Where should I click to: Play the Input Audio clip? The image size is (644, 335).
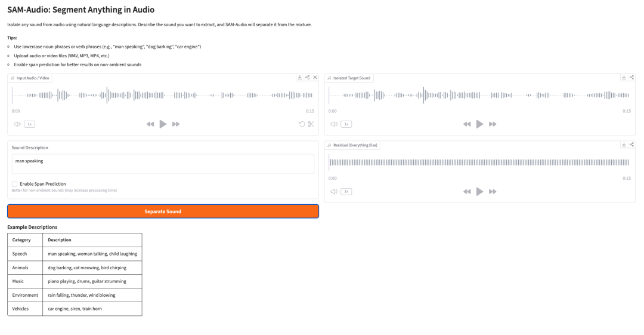click(163, 124)
